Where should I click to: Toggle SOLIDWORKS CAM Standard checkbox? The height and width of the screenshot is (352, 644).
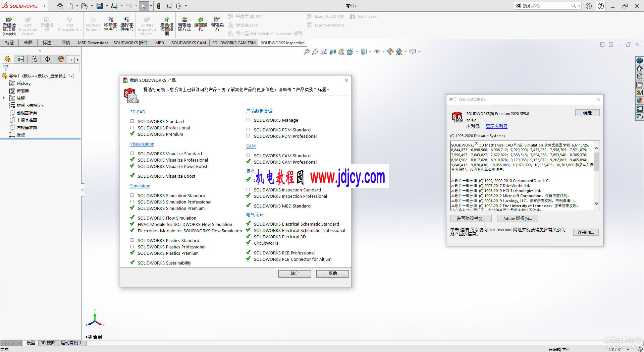(x=248, y=156)
